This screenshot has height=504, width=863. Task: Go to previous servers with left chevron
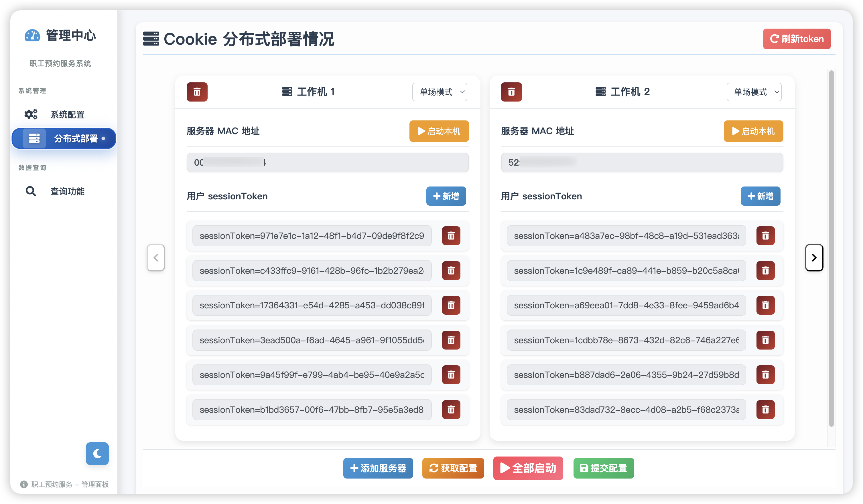tap(156, 258)
